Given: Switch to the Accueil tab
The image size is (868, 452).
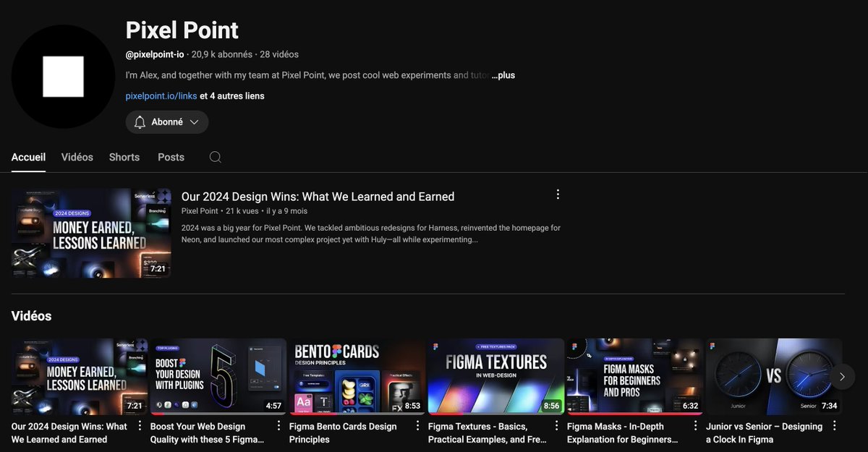Looking at the screenshot, I should [28, 157].
